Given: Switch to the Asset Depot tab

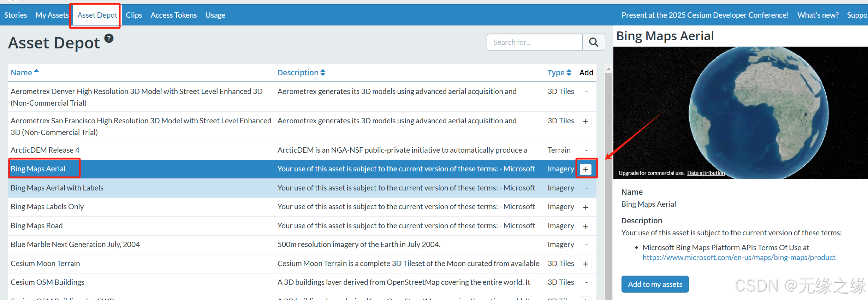Looking at the screenshot, I should (x=97, y=15).
